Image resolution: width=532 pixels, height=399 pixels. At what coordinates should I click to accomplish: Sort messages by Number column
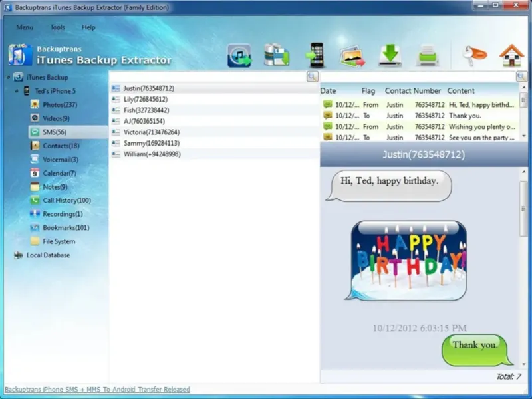click(x=427, y=91)
